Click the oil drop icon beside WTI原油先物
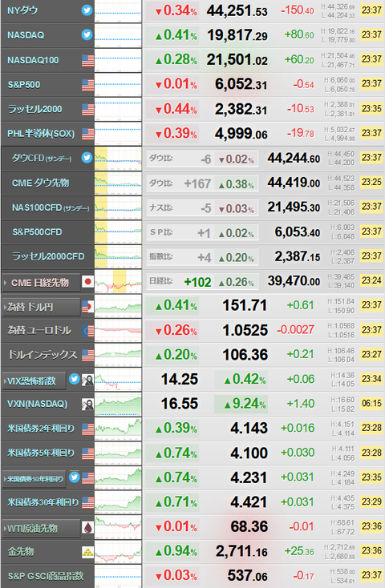The image size is (385, 588). pyautogui.click(x=88, y=528)
